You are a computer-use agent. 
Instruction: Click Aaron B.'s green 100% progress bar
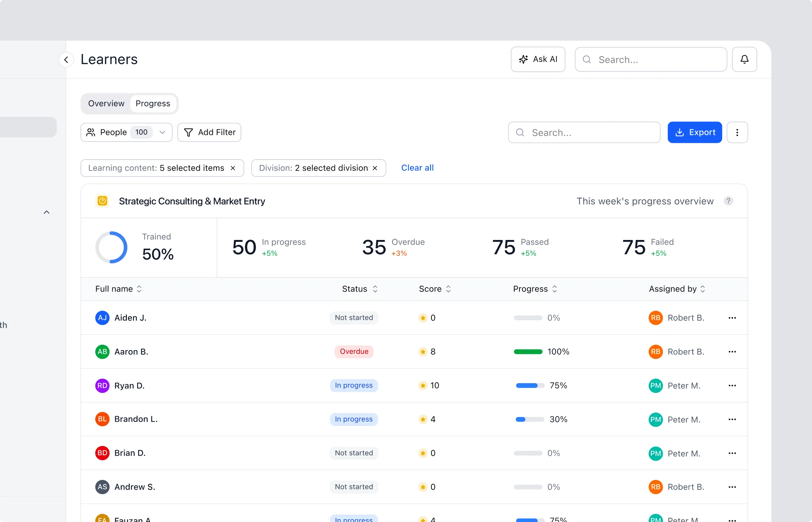[528, 352]
